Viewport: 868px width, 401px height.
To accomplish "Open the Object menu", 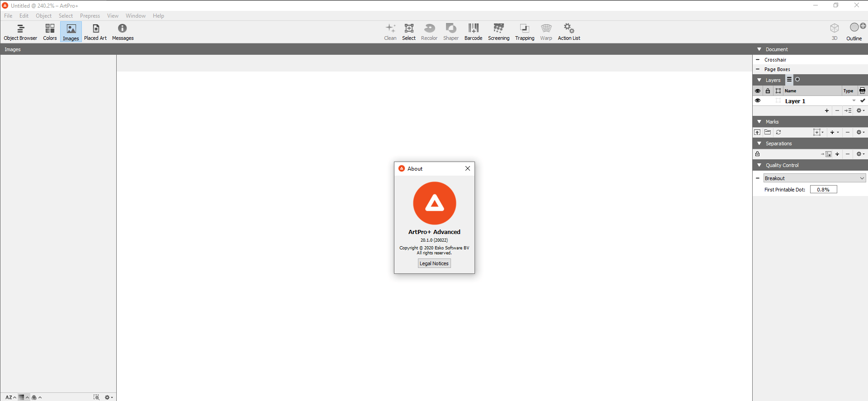I will (x=44, y=16).
